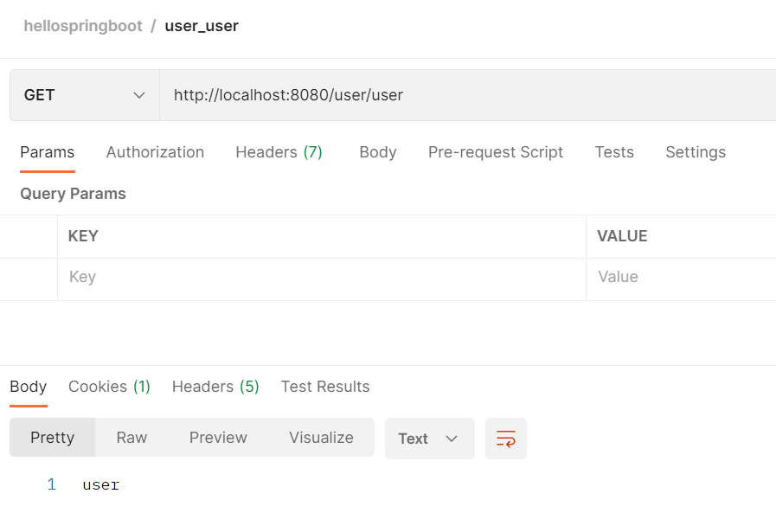The height and width of the screenshot is (532, 776).
Task: Select the Preview view button
Action: (x=218, y=438)
